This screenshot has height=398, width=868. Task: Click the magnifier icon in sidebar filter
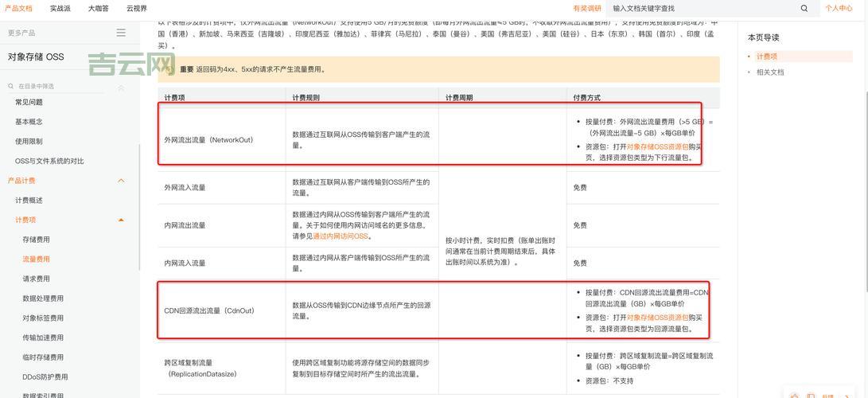point(11,86)
